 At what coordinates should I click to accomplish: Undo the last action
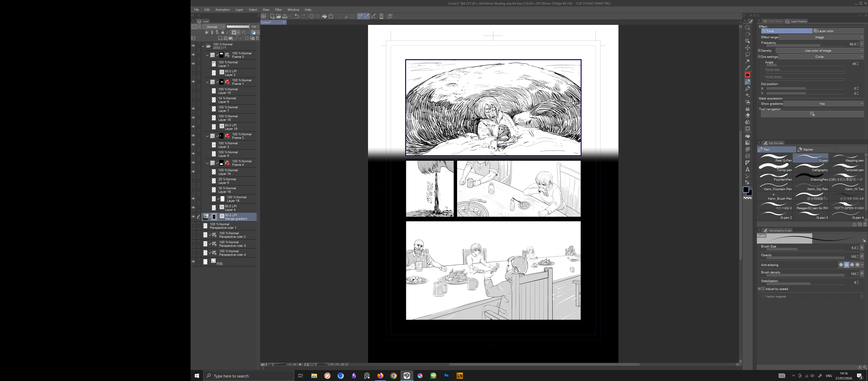(297, 16)
